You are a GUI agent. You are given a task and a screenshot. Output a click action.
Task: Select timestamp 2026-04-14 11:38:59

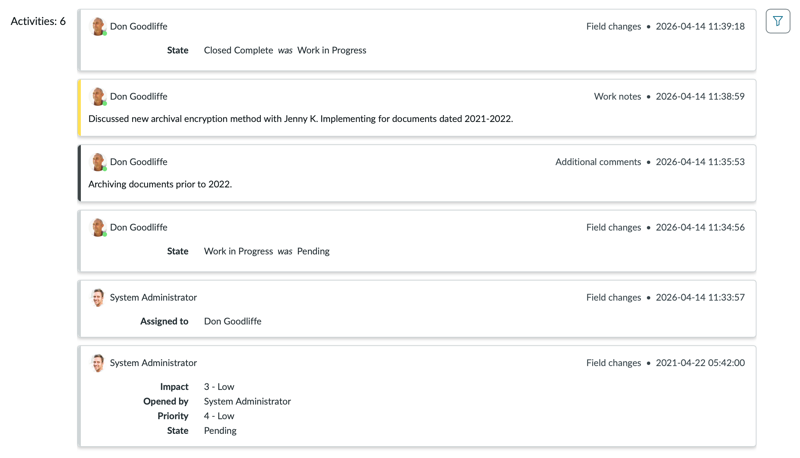[700, 96]
